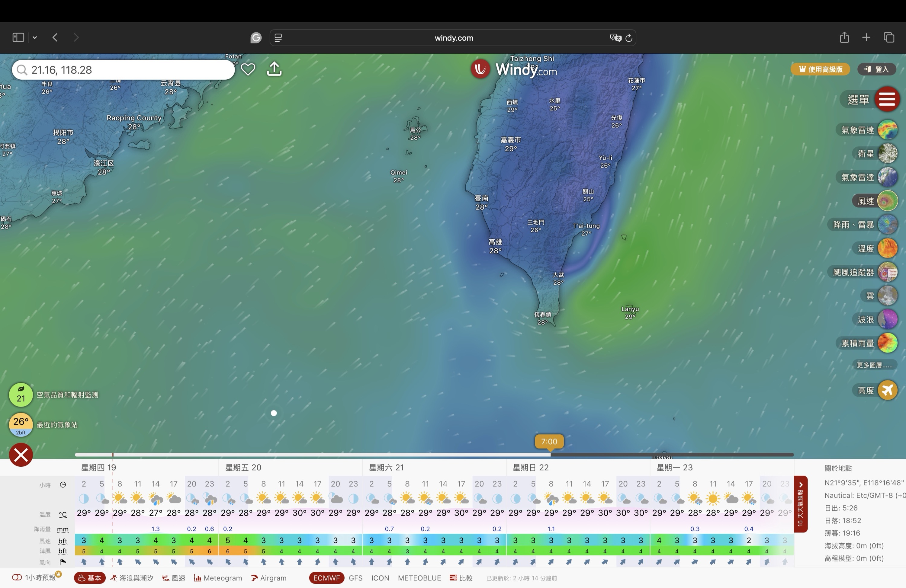This screenshot has width=906, height=588.
Task: Close the forecast panel red X
Action: (x=21, y=454)
